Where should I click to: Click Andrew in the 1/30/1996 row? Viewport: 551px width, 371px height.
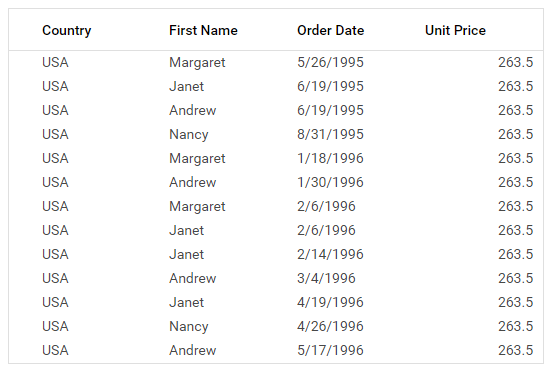[193, 182]
